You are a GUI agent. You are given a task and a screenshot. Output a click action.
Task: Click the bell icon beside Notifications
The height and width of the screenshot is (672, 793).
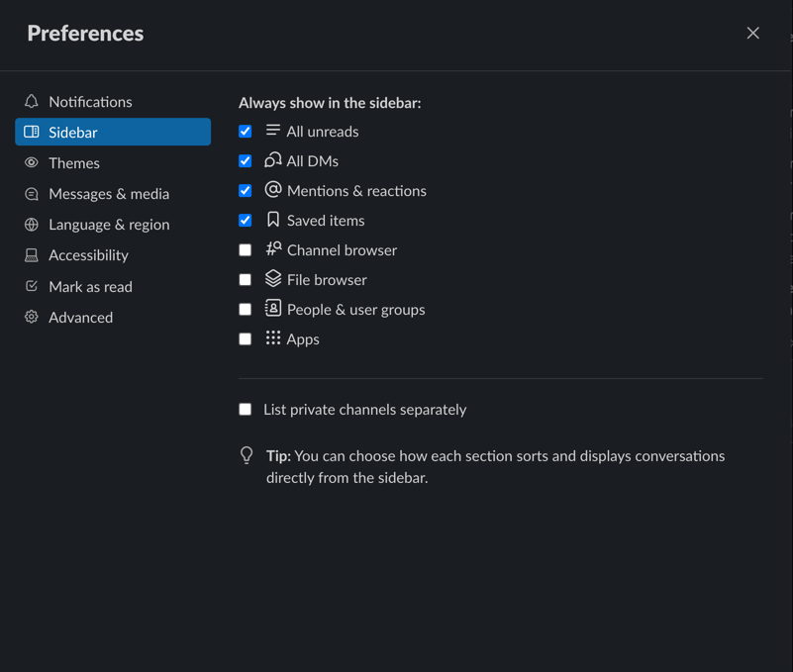coord(32,102)
